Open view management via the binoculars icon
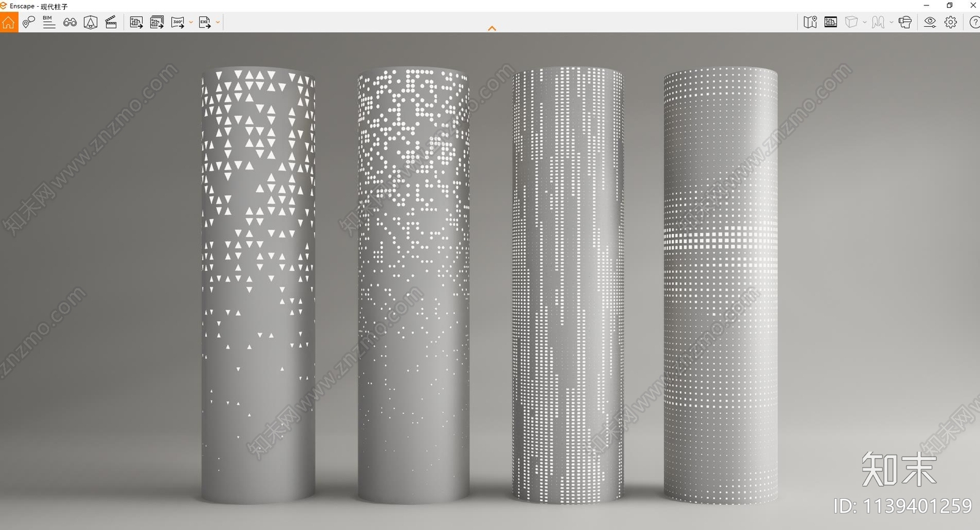 coord(70,23)
